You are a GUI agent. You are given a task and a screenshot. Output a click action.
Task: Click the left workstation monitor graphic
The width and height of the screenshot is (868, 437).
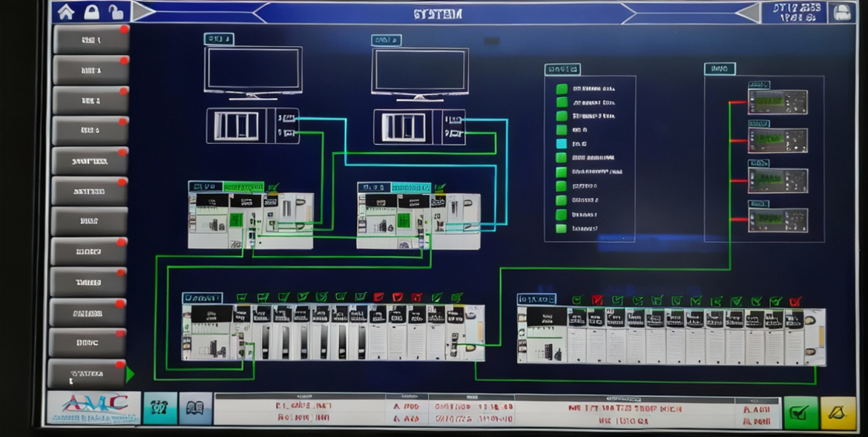(x=253, y=72)
